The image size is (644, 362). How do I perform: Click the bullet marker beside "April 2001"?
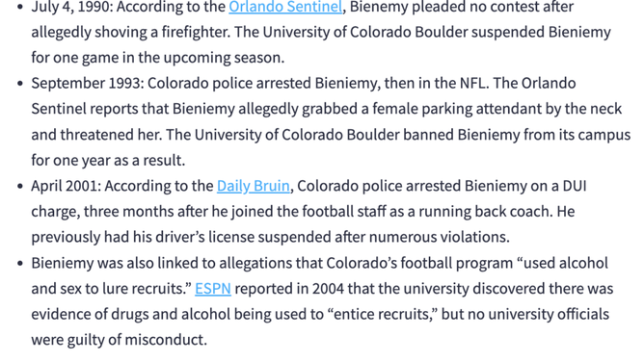pos(20,186)
